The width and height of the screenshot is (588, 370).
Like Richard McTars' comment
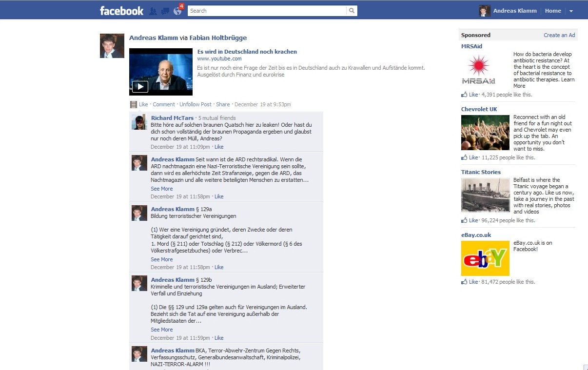point(219,147)
